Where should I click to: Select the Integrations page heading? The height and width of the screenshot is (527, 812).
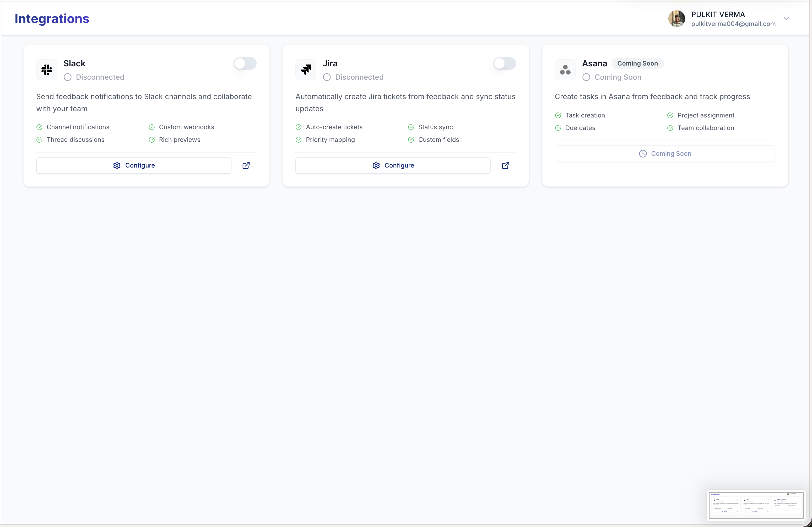pos(52,19)
